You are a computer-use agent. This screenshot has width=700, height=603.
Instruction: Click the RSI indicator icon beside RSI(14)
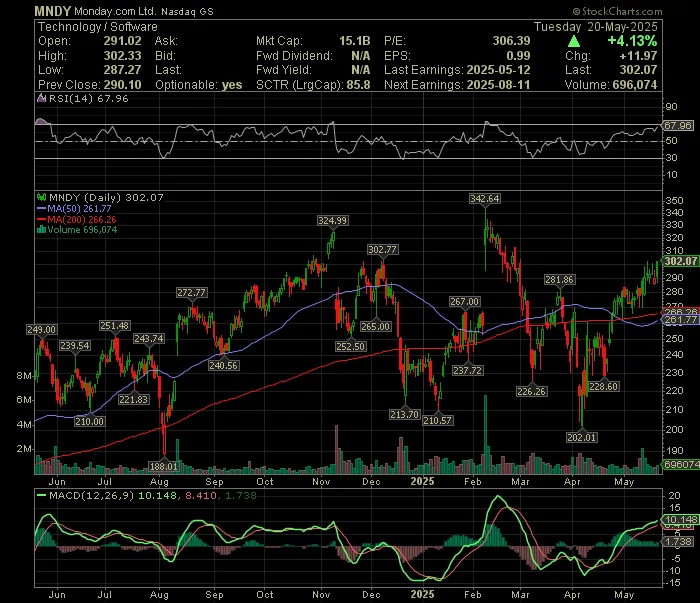[42, 98]
